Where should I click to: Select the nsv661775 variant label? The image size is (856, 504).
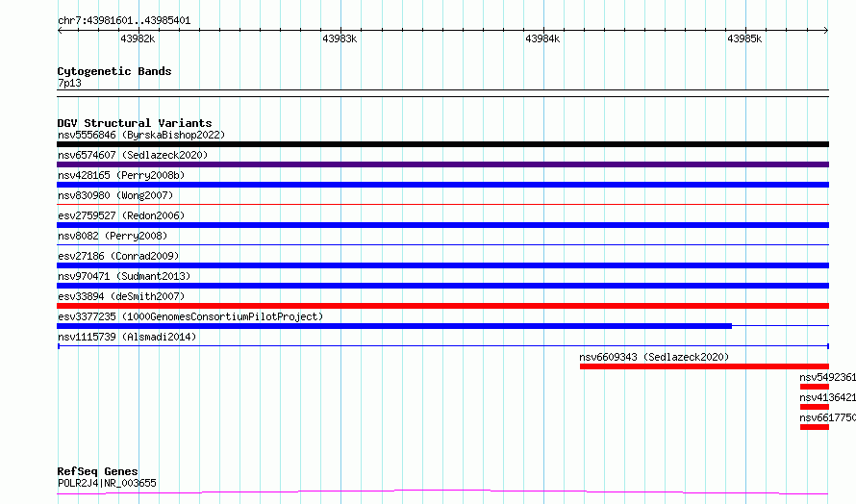click(x=827, y=417)
